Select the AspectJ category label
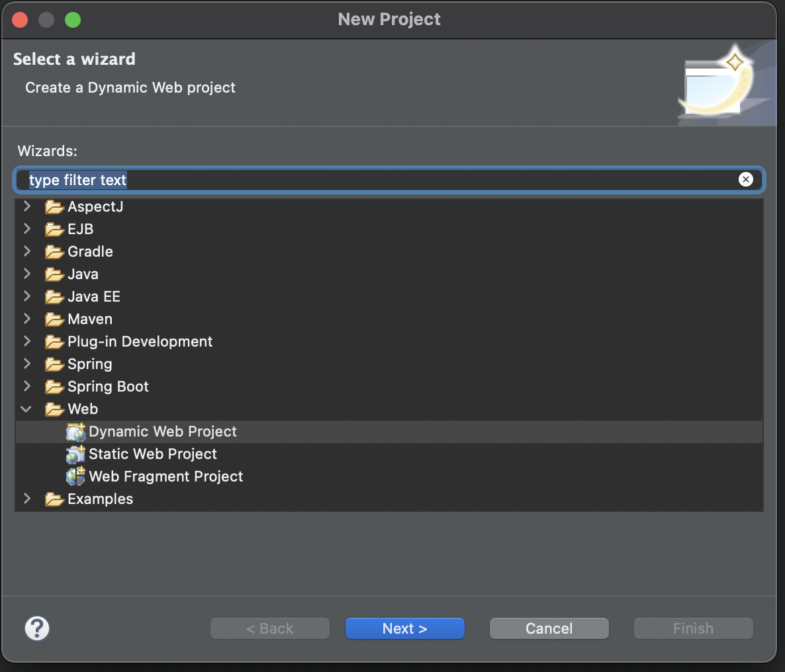The image size is (785, 672). (95, 206)
